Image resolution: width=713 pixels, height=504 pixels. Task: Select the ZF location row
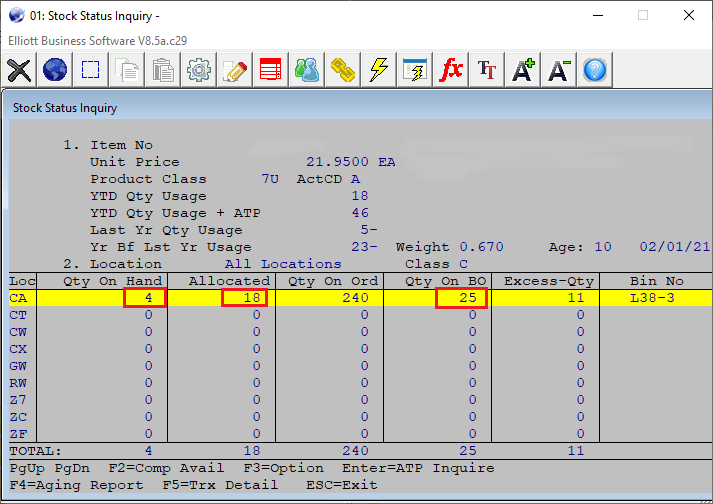coord(360,434)
